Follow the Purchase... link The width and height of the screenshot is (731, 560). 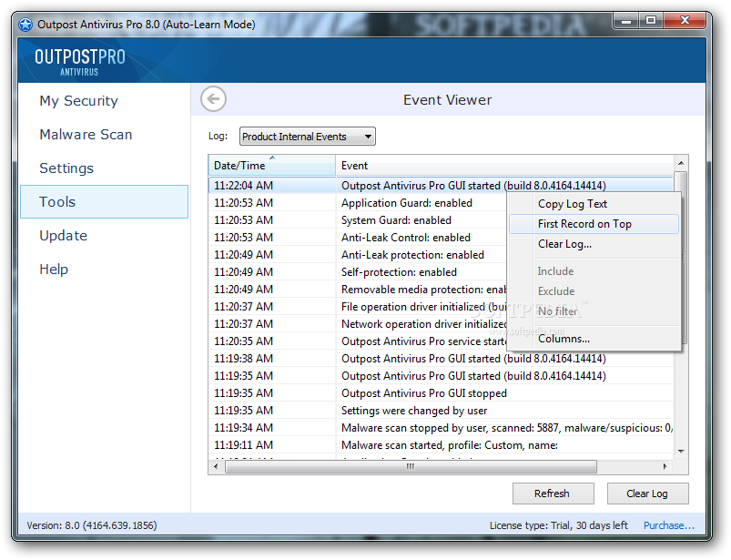pyautogui.click(x=669, y=525)
